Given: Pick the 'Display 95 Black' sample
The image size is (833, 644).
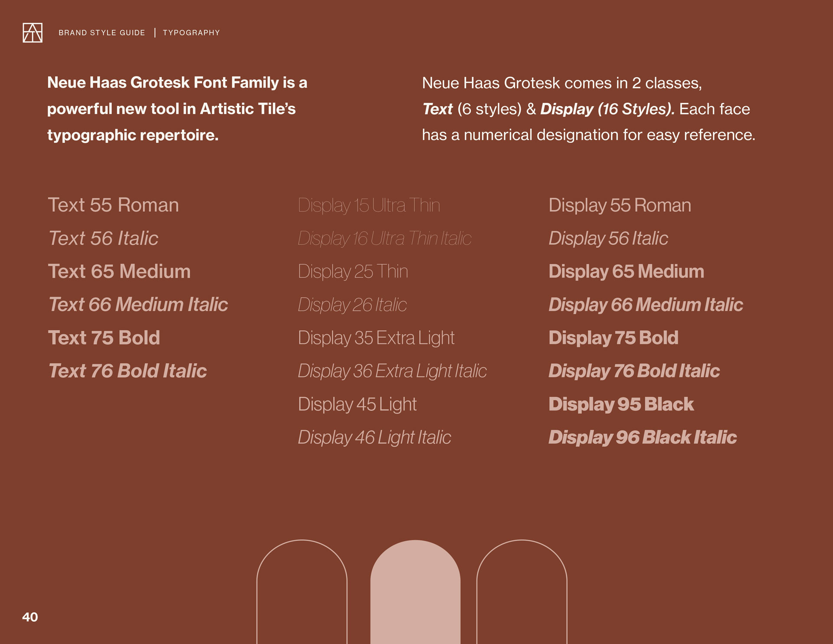Looking at the screenshot, I should tap(621, 404).
